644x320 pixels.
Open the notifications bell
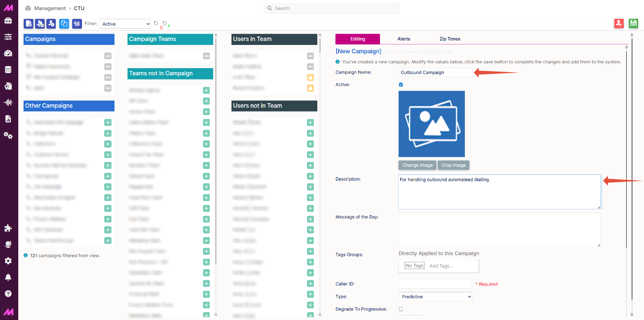pos(8,277)
